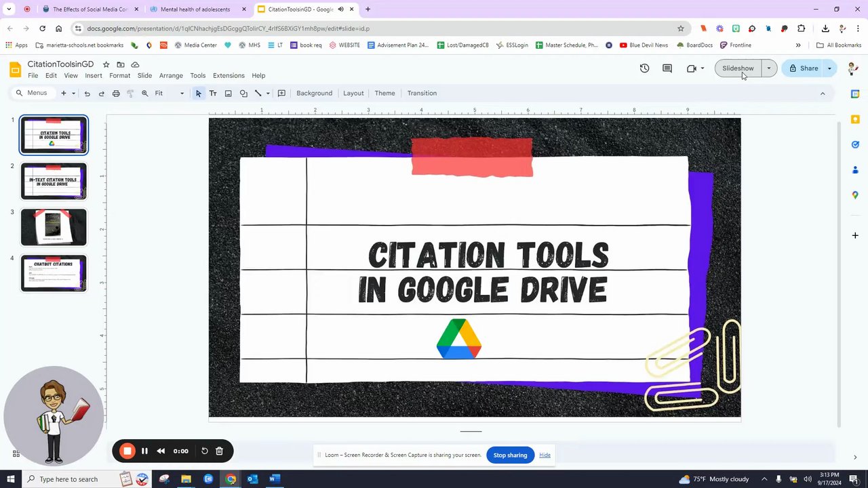
Task: Open Microsoft Word from the taskbar
Action: tap(274, 479)
